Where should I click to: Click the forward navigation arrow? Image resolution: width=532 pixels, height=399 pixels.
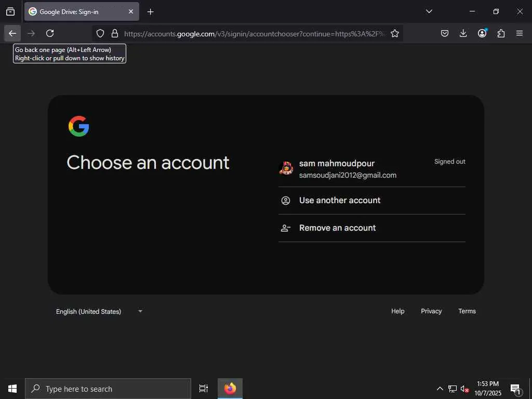click(x=31, y=33)
